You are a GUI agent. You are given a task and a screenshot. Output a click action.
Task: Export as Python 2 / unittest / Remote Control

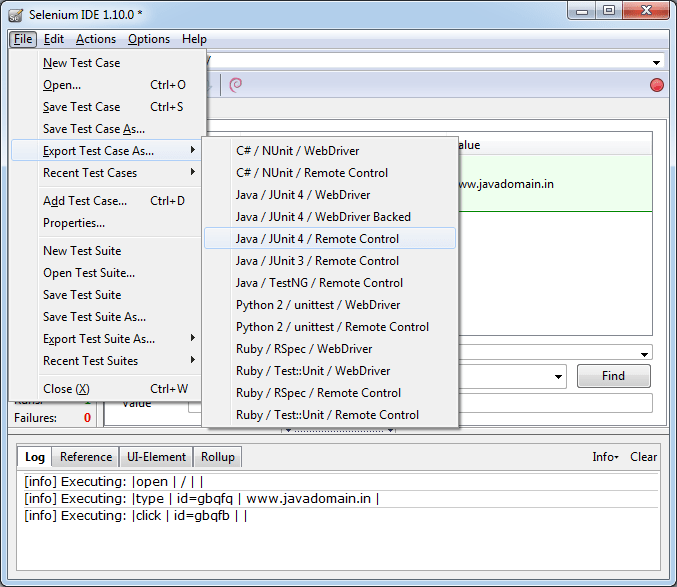pos(330,327)
